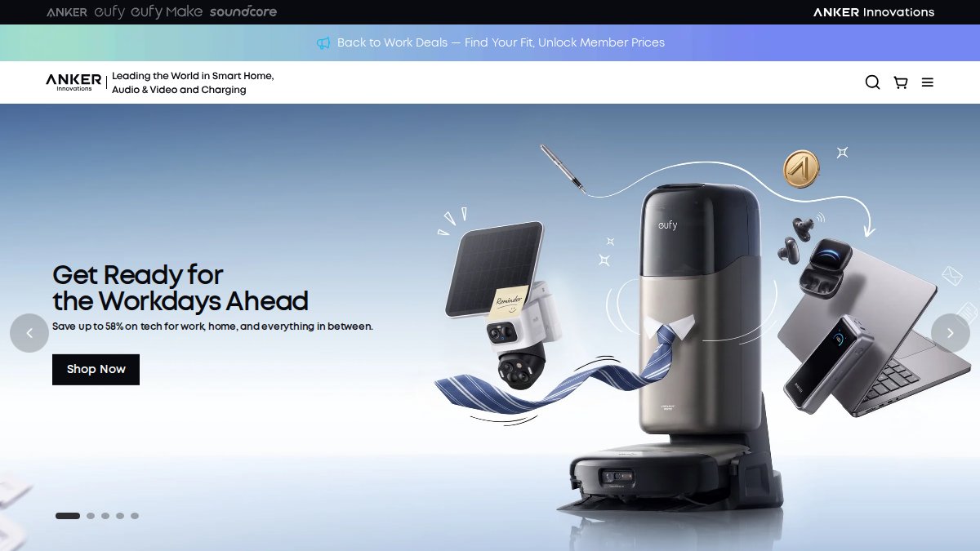Select the third carousel indicator dot
This screenshot has height=551, width=980.
coord(105,516)
